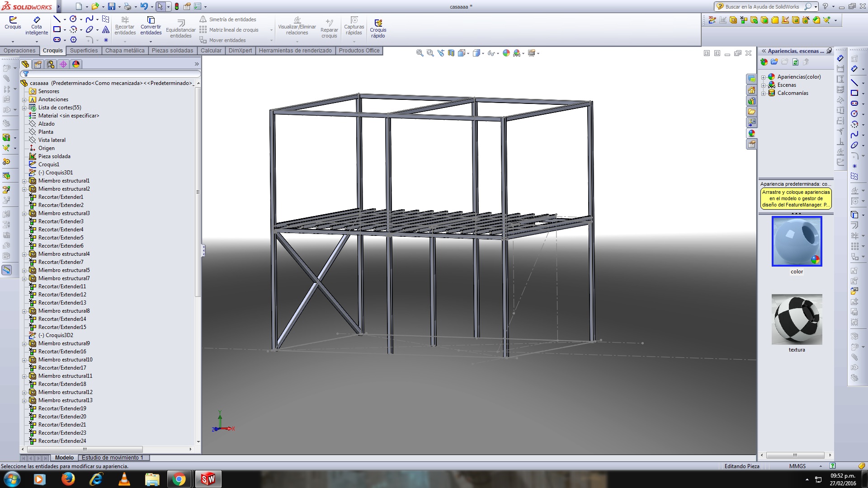868x488 pixels.
Task: Expand the Lista de cortes(55) node
Action: click(24, 108)
